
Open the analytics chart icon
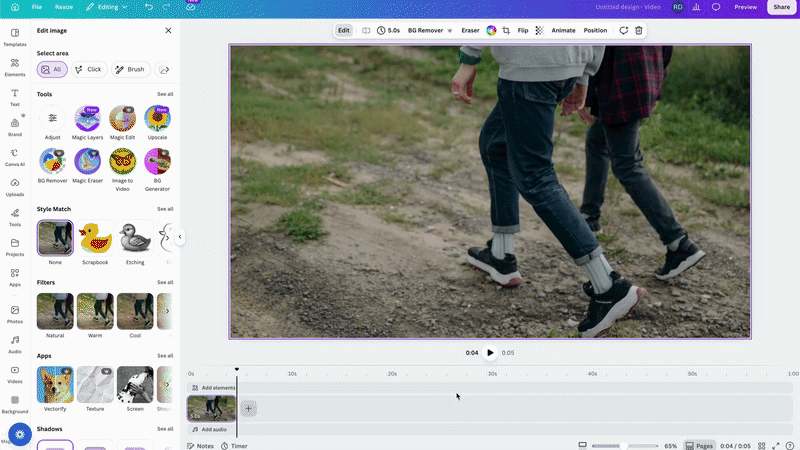pyautogui.click(x=696, y=7)
